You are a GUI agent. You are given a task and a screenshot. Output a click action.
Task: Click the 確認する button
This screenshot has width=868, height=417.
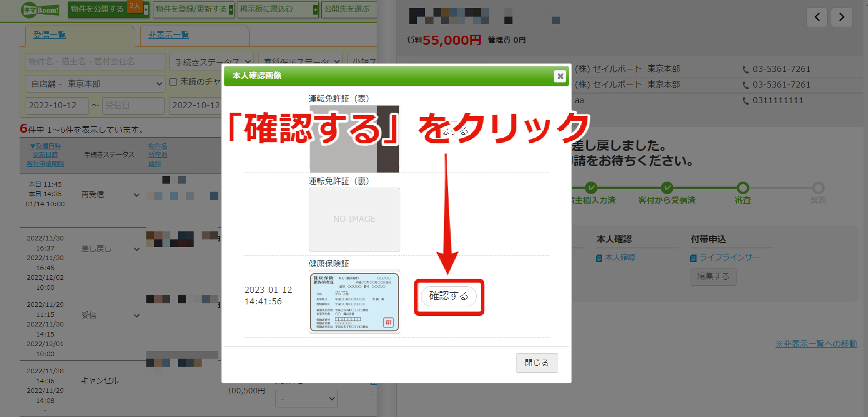click(449, 296)
